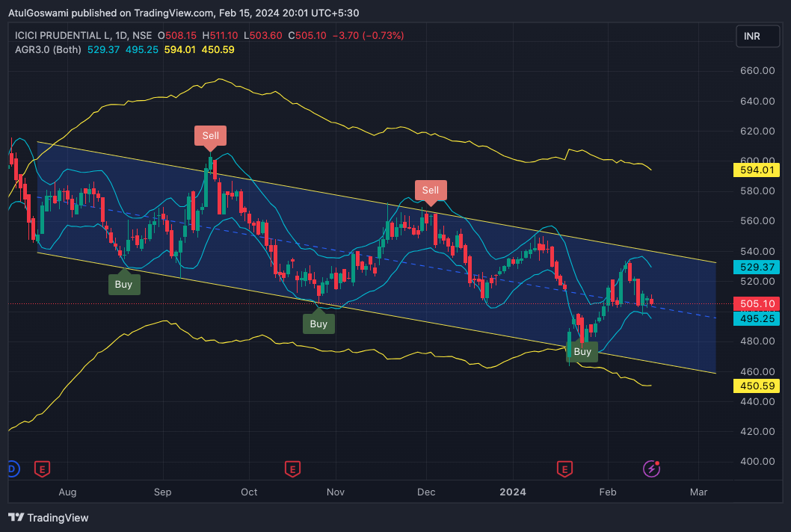Click the O508.15 open value in header
The height and width of the screenshot is (532, 791).
point(177,35)
